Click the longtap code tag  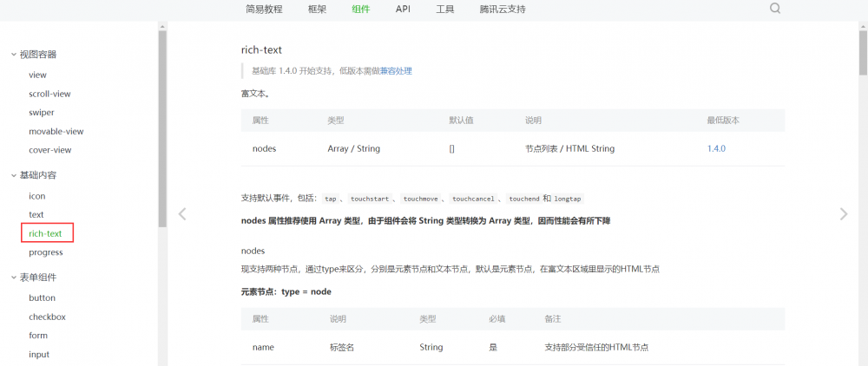tap(567, 199)
